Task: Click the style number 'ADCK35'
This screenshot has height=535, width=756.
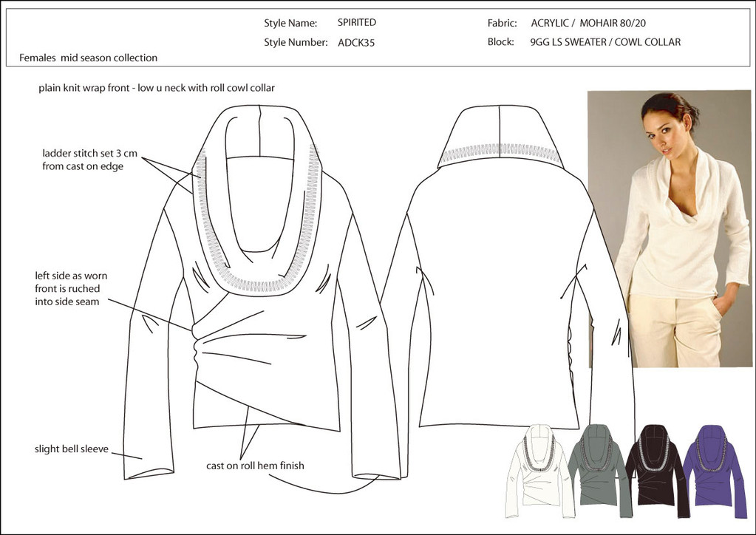Action: 355,42
